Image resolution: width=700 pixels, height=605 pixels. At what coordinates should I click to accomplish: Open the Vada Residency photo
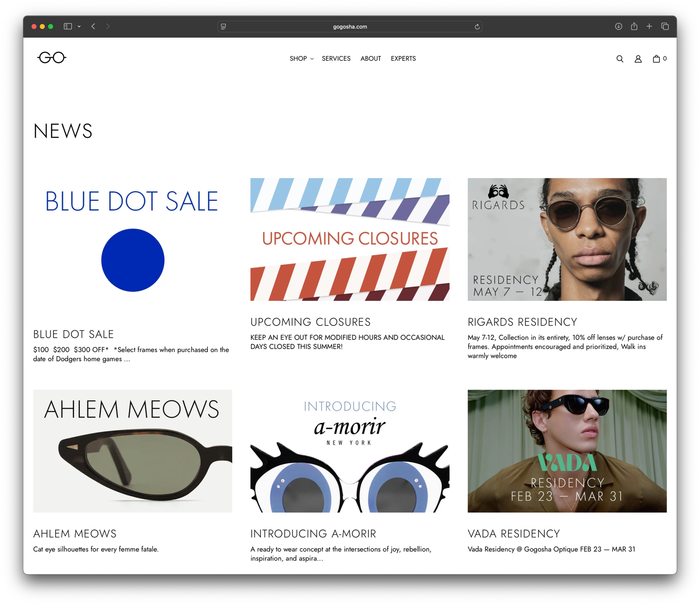coord(567,451)
